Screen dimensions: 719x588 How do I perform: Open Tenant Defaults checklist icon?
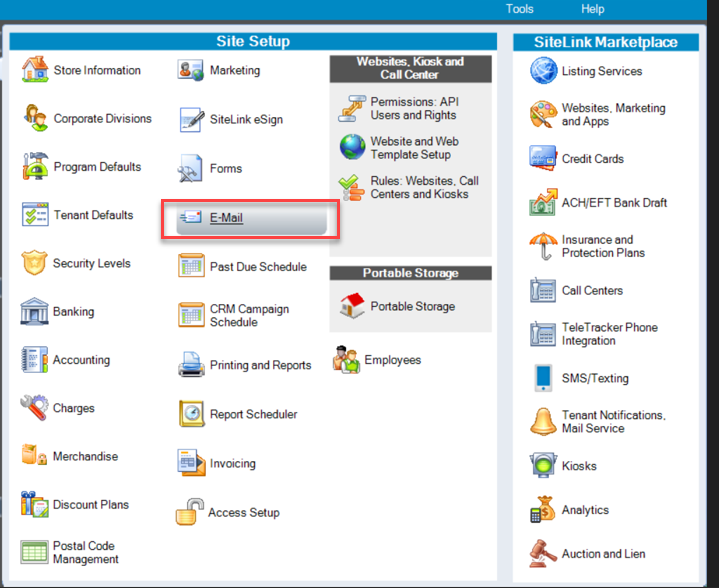[35, 214]
